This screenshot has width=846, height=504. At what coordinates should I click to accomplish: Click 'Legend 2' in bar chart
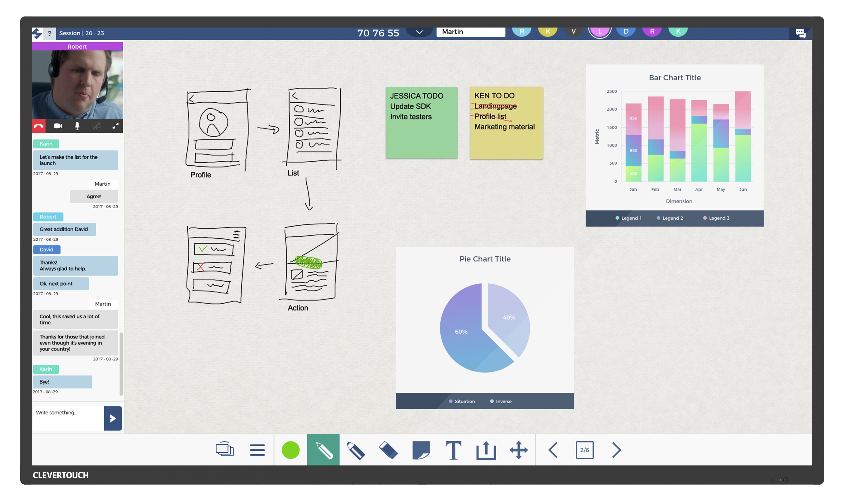tap(670, 218)
